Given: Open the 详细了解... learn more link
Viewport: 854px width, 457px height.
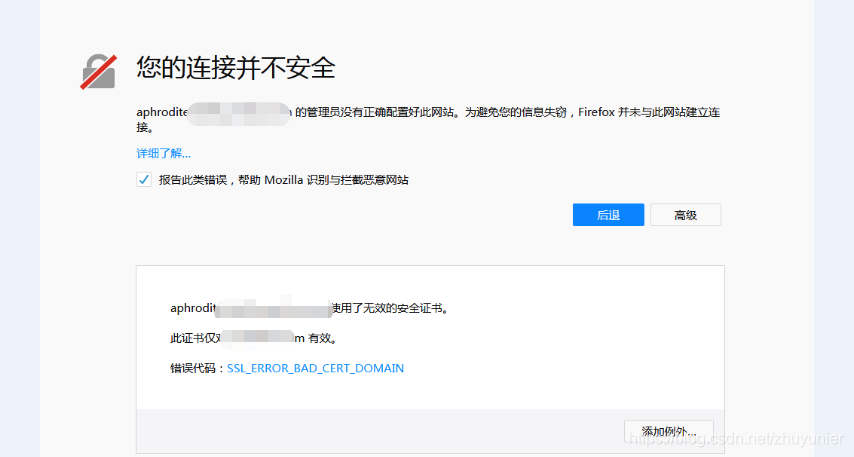Looking at the screenshot, I should [x=163, y=154].
